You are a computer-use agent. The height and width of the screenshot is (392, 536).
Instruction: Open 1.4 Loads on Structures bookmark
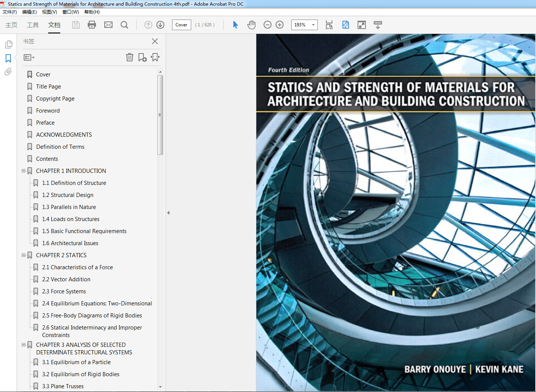click(71, 219)
